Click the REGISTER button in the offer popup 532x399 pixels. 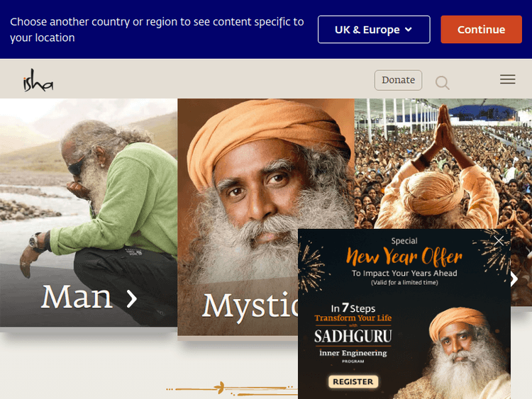[353, 382]
